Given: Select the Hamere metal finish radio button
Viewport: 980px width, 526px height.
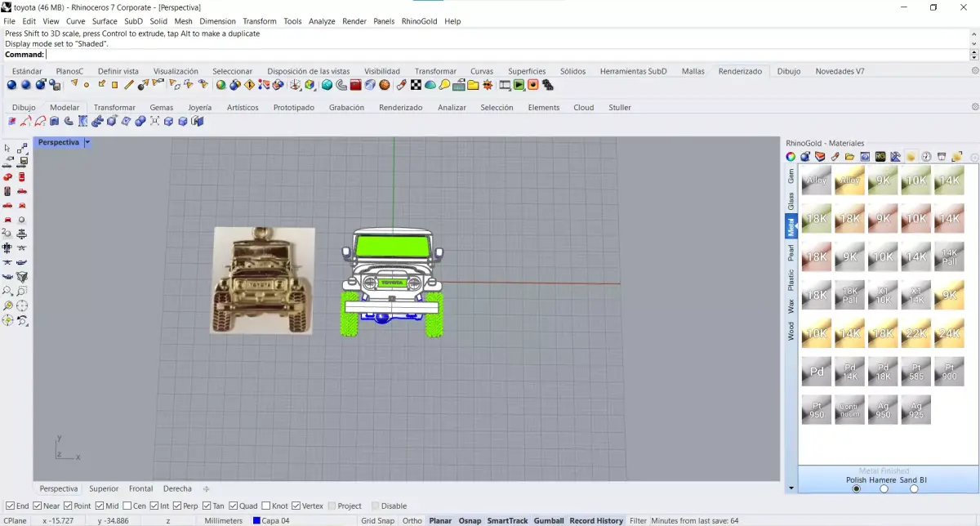Looking at the screenshot, I should [x=884, y=488].
